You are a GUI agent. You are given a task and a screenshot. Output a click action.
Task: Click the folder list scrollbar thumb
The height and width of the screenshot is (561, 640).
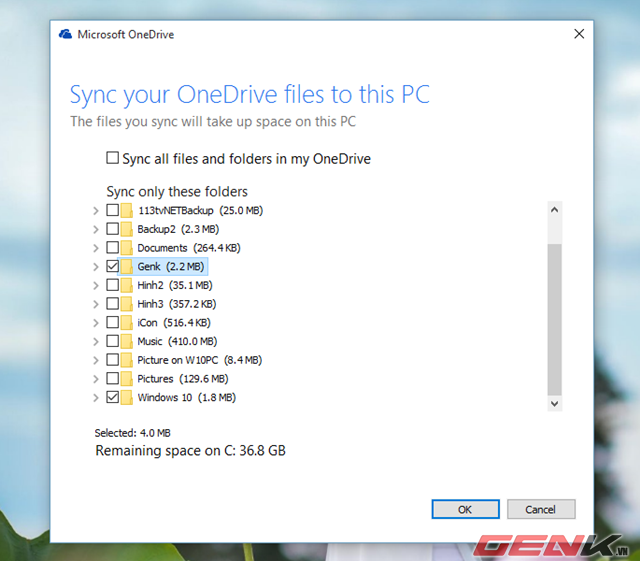click(x=554, y=320)
